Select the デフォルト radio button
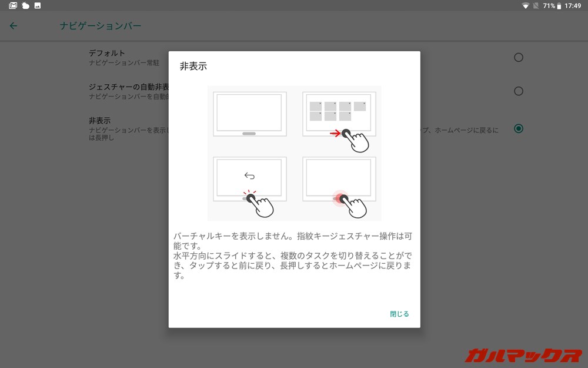This screenshot has width=588, height=368. (x=518, y=57)
